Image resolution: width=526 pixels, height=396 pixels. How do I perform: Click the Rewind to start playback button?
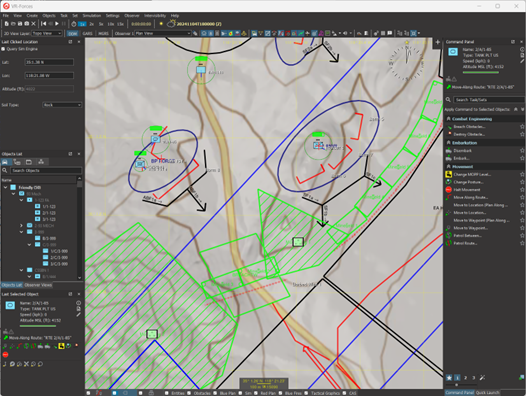[44, 24]
